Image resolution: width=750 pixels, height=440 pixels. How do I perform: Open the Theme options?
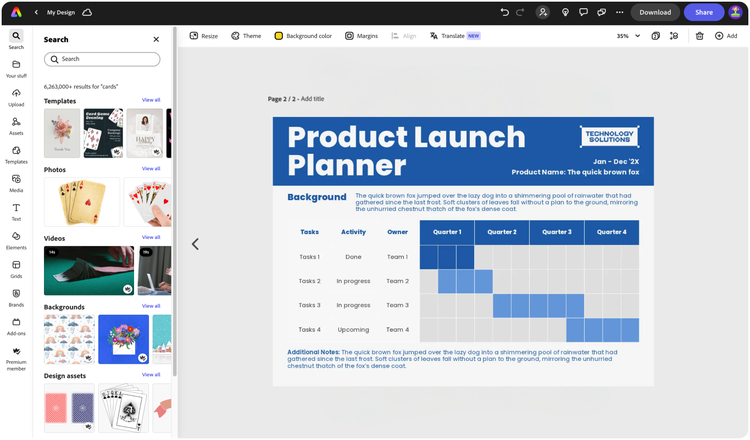coord(246,36)
